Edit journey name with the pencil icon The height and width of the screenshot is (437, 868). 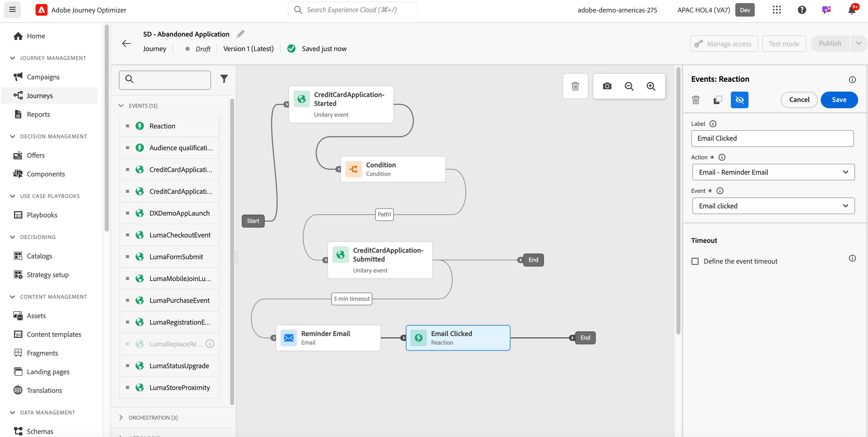[240, 34]
